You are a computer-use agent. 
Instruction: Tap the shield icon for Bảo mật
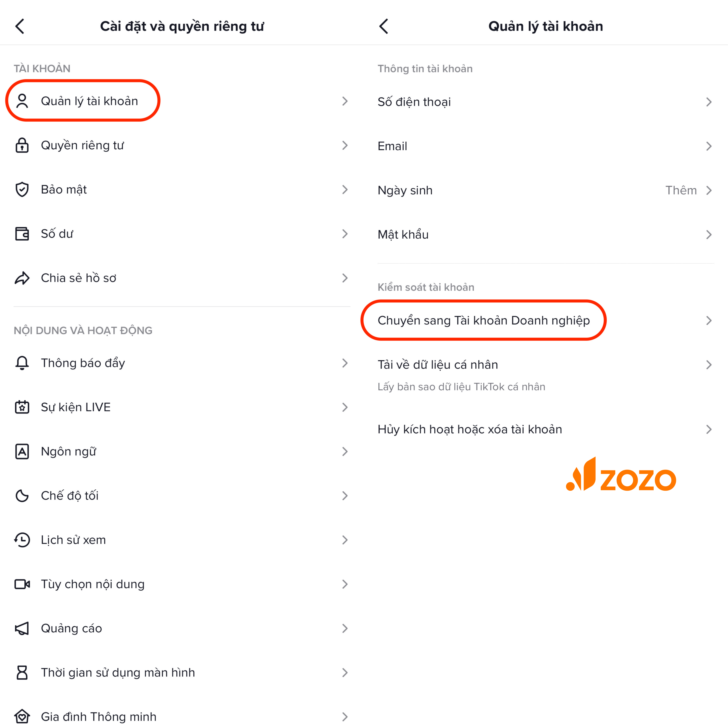click(x=22, y=190)
